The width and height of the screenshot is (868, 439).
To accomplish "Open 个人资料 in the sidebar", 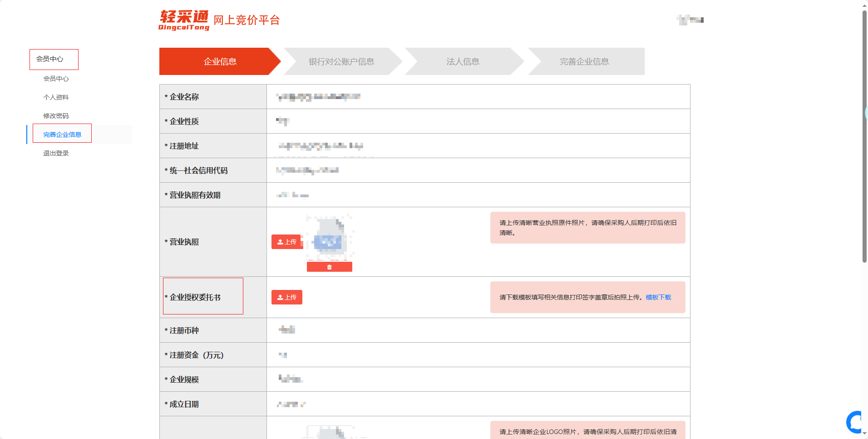I will coord(56,97).
